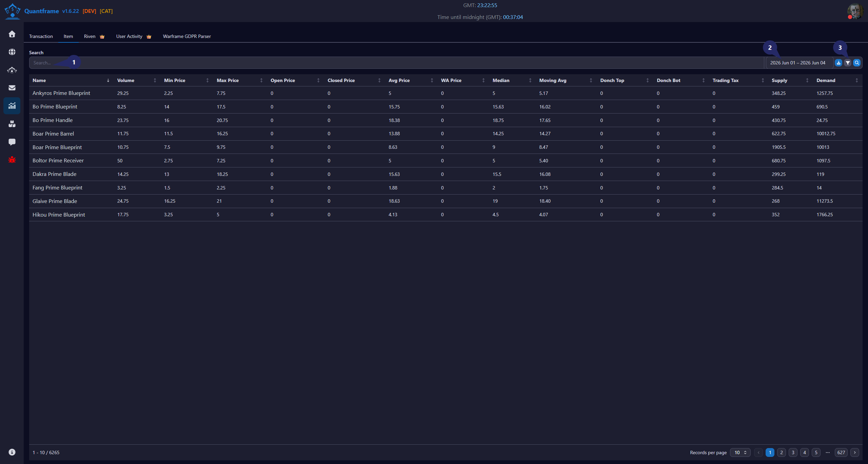Screen dimensions: 868x464
Task: Sort by Name column arrow icon
Action: pos(108,80)
